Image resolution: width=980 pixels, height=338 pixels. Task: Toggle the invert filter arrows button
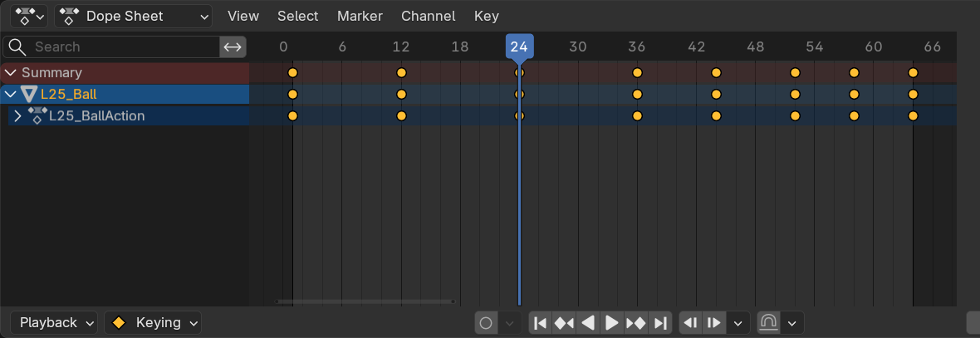click(x=233, y=47)
